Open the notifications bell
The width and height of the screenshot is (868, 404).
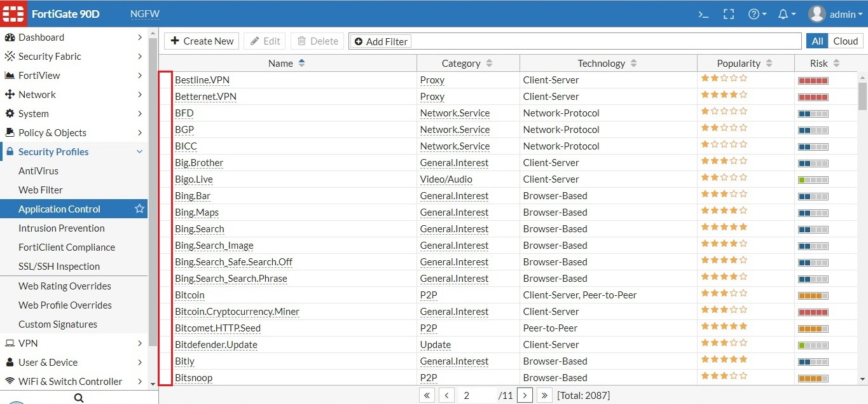787,14
